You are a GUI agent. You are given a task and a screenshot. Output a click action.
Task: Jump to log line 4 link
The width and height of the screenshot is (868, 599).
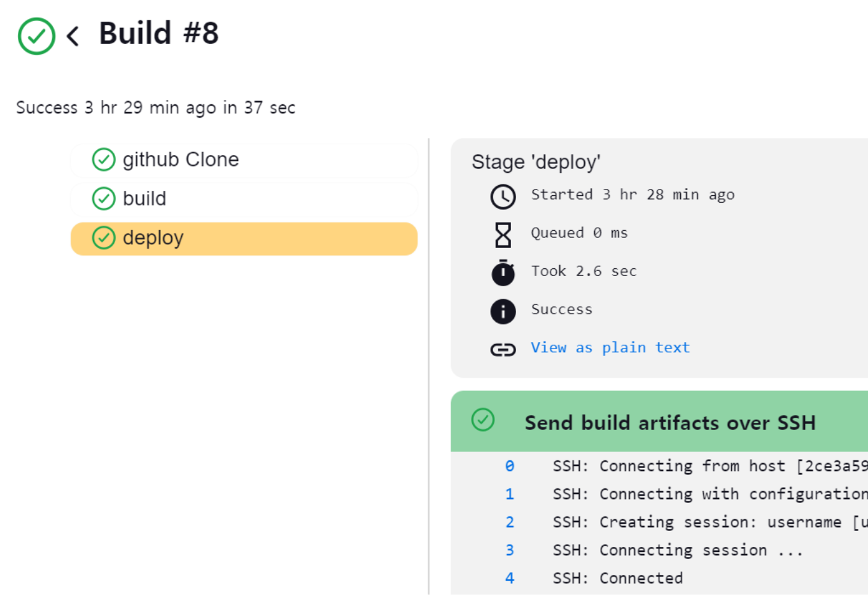tap(509, 578)
